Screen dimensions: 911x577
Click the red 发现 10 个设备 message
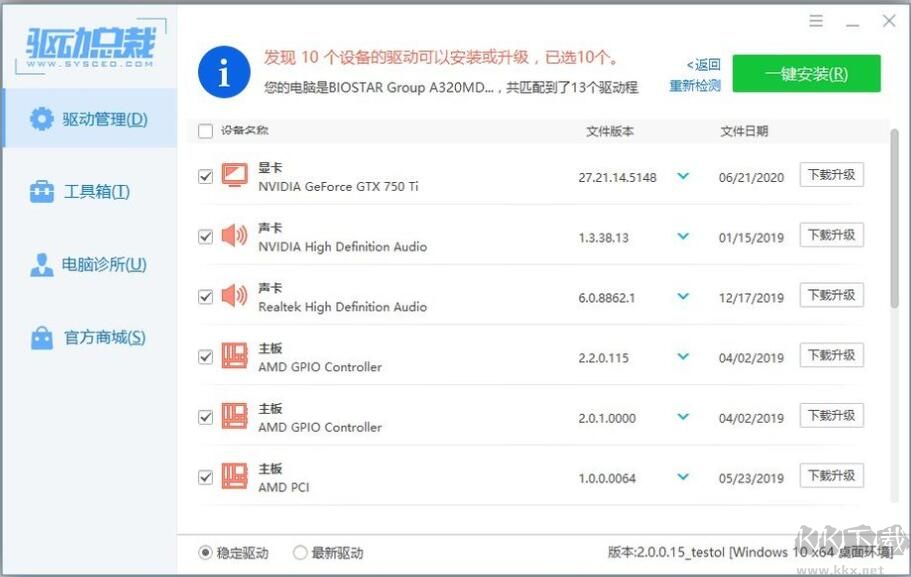pos(441,57)
